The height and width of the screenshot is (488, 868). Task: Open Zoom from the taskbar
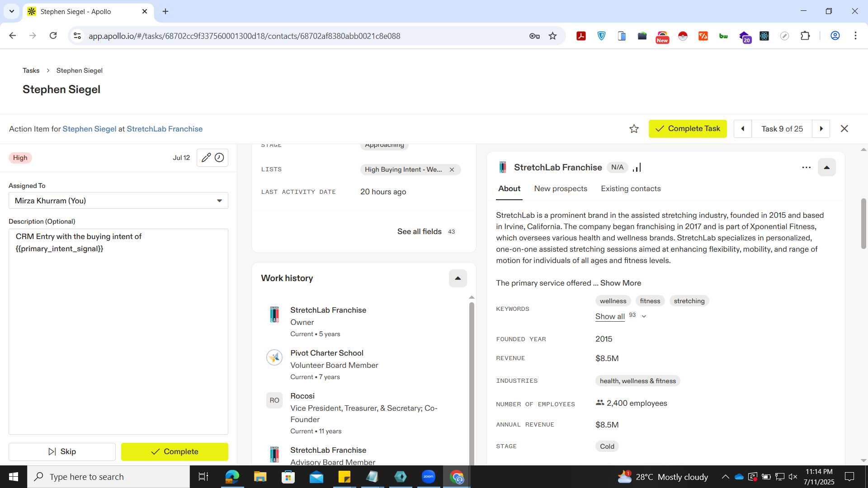pos(428,477)
